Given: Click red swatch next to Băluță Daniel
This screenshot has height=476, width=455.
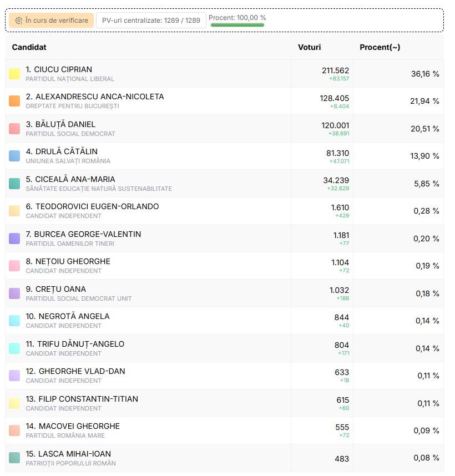Looking at the screenshot, I should 14,129.
